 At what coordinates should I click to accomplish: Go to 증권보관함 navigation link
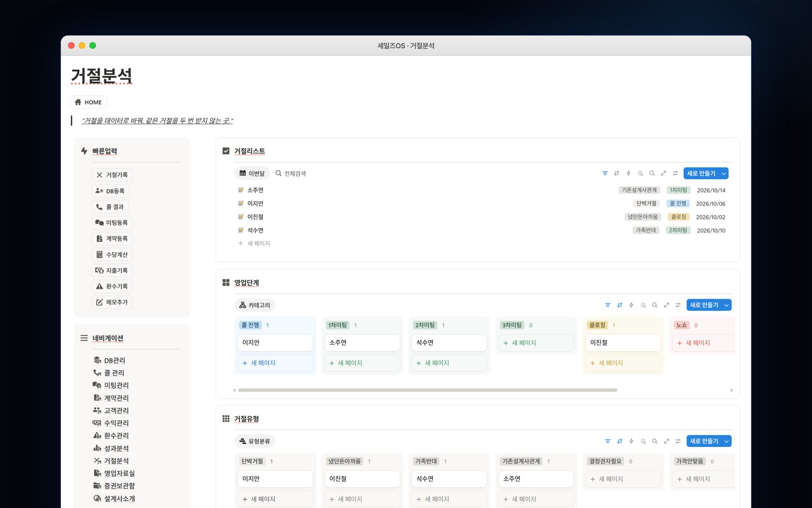pyautogui.click(x=114, y=486)
